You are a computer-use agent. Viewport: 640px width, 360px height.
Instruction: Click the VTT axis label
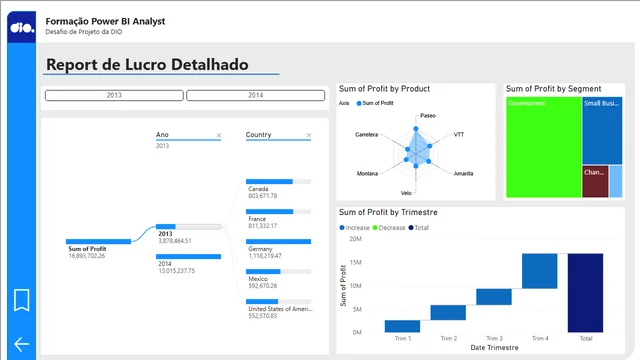click(x=459, y=134)
